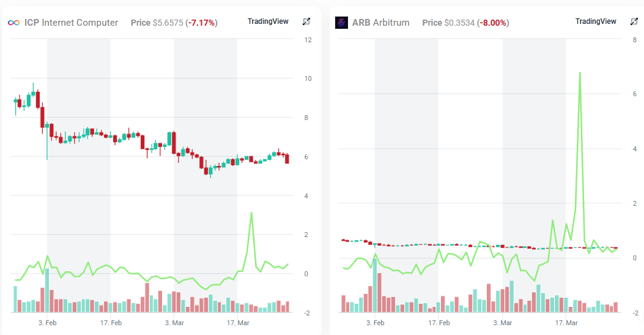Click the ARB Arbitrum title

tap(381, 23)
